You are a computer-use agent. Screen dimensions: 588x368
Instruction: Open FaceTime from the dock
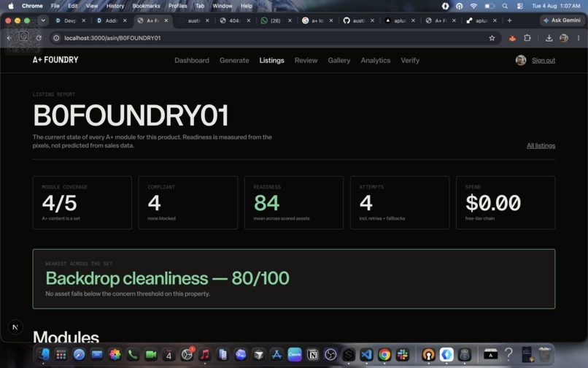[151, 354]
